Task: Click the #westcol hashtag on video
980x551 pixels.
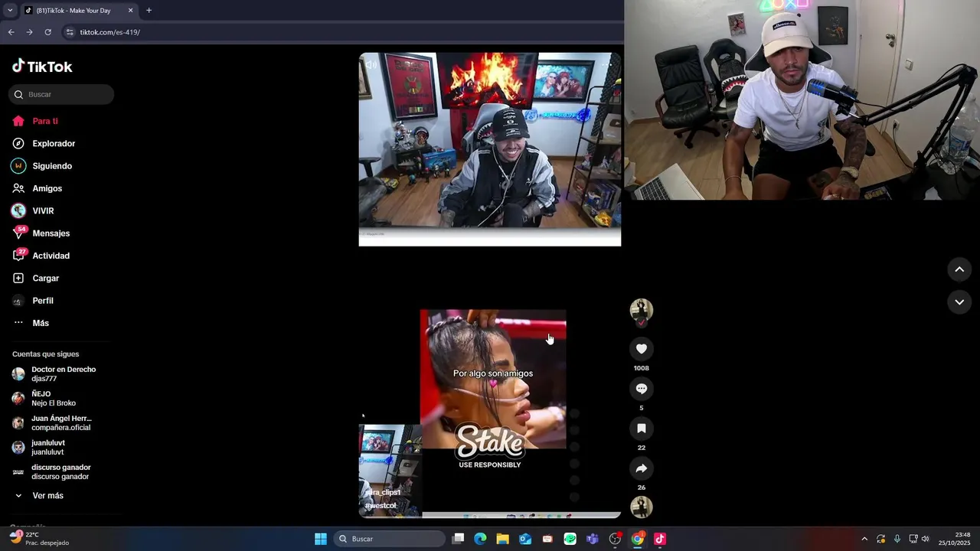Action: [381, 506]
